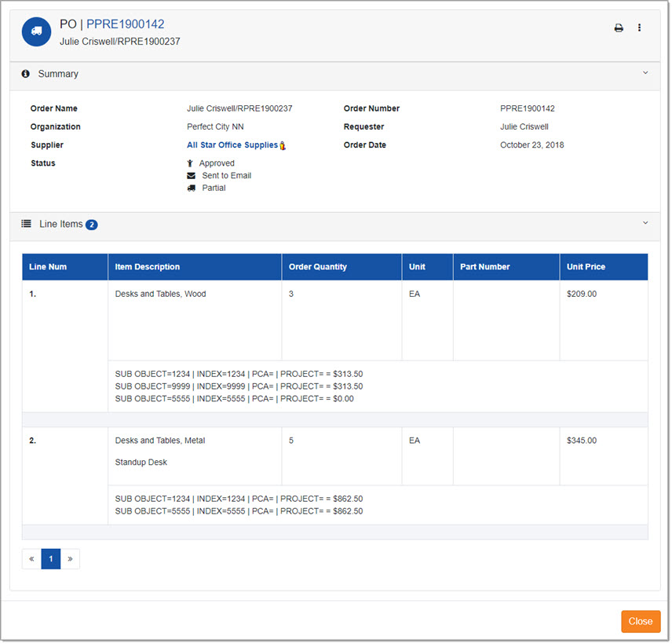The height and width of the screenshot is (644, 672).
Task: Click the Standup Desk note text
Action: pos(141,463)
